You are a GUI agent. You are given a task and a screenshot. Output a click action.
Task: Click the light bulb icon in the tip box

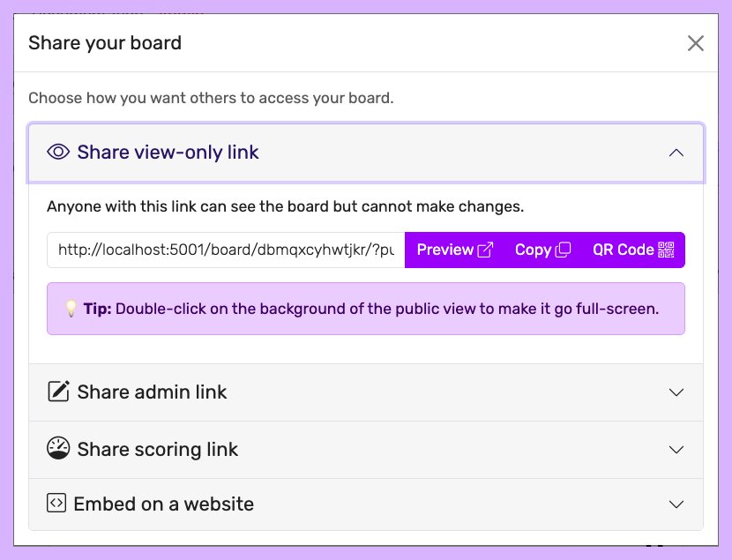click(x=71, y=309)
